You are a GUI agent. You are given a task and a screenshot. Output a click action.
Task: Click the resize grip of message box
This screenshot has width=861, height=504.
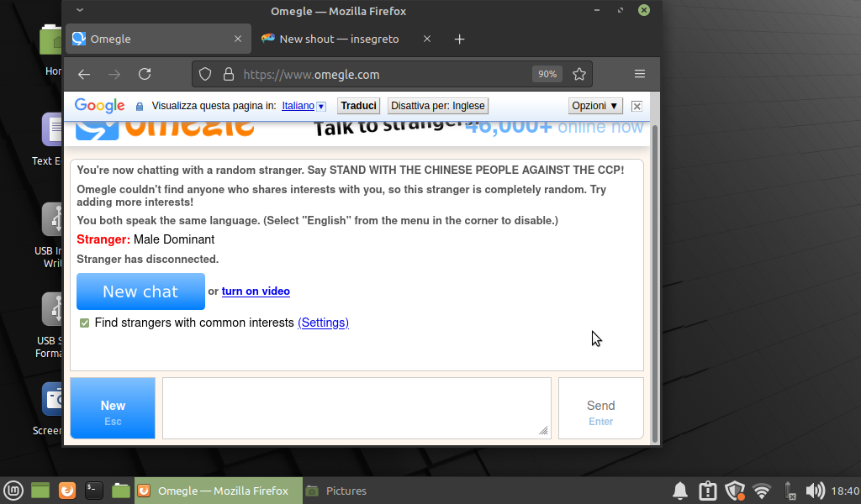tap(544, 431)
